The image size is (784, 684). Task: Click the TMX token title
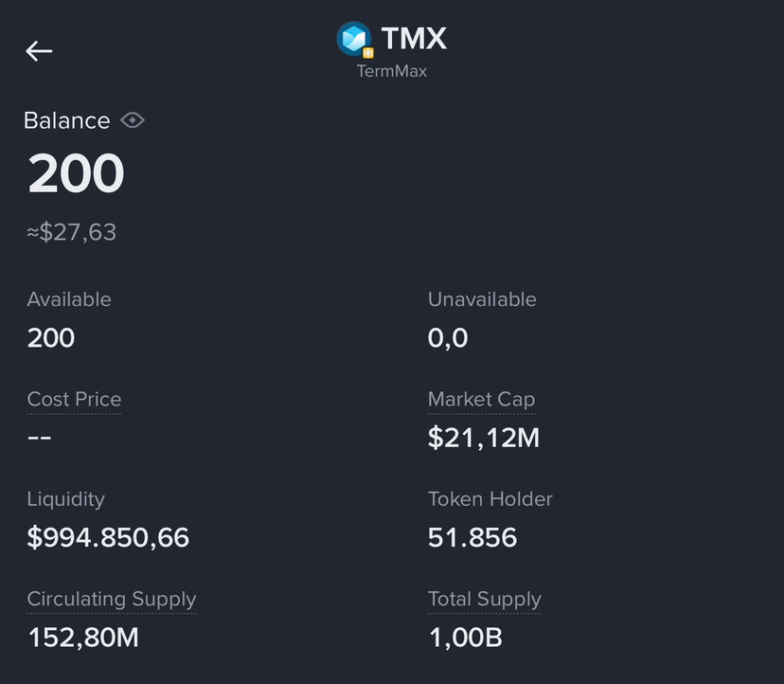tap(414, 38)
